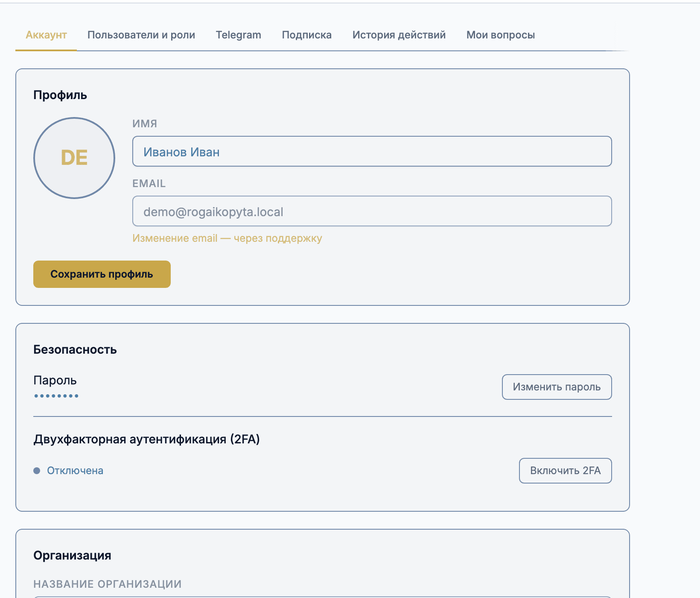The image size is (700, 598).
Task: Go to the Подписка tab
Action: (x=306, y=35)
